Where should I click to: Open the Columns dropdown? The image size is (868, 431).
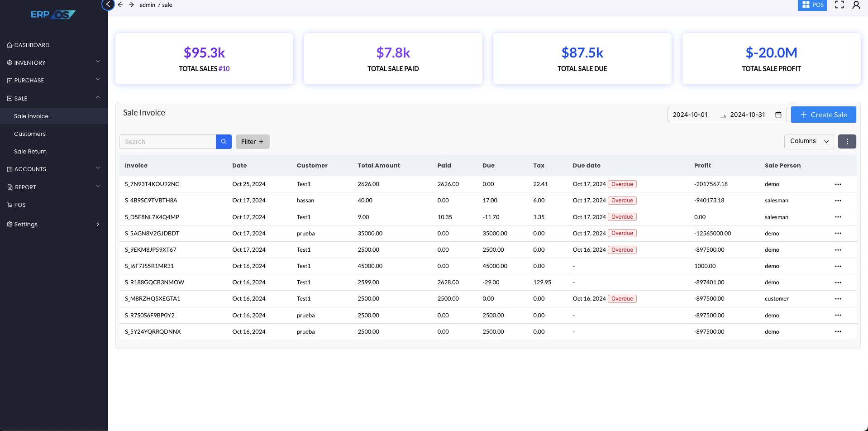click(x=808, y=141)
